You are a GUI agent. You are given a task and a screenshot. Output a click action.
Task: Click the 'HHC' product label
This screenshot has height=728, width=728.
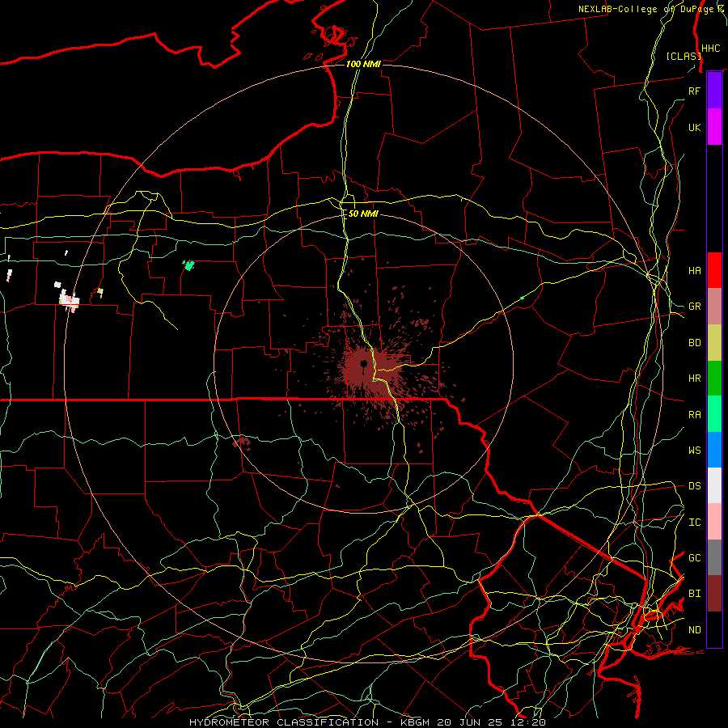711,49
